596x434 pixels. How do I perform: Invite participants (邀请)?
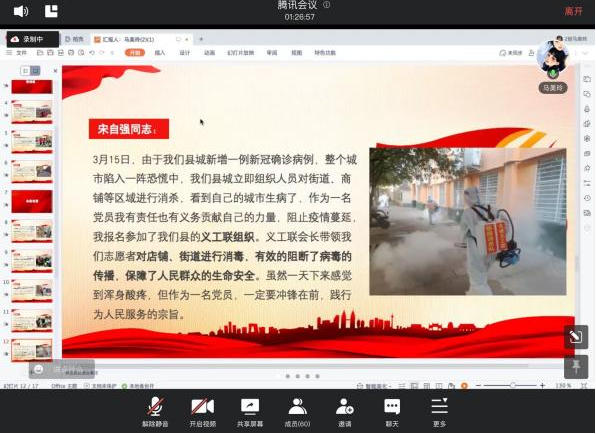coord(345,412)
